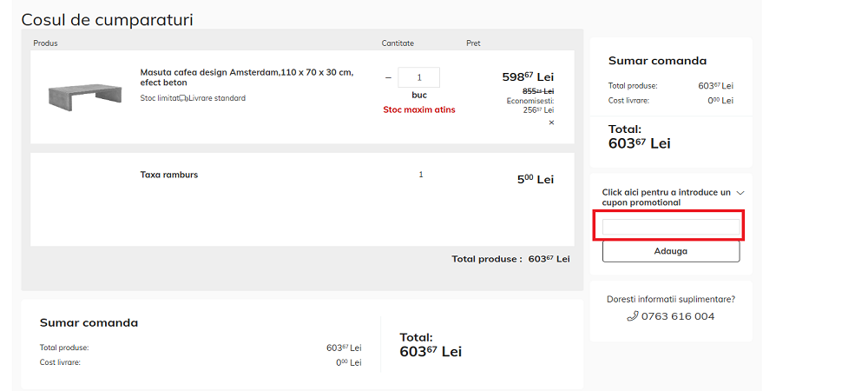Decrease quantity with the minus button
Viewport: 868px width, 391px height.
point(388,77)
